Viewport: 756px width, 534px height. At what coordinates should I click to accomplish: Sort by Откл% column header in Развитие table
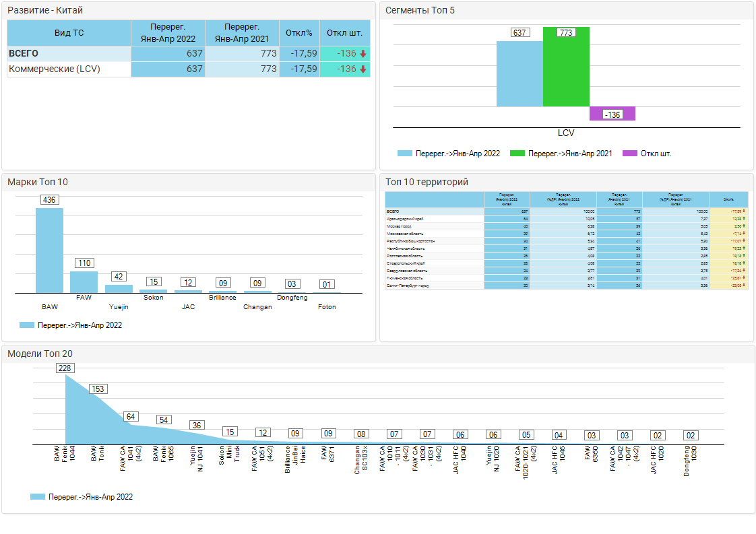pyautogui.click(x=299, y=32)
